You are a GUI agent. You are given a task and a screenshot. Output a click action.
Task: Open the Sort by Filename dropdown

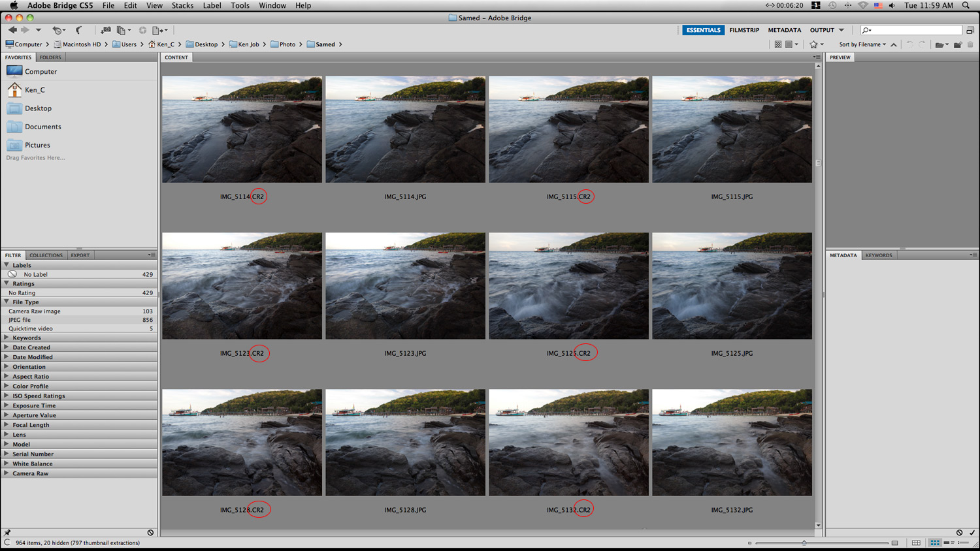pos(862,44)
